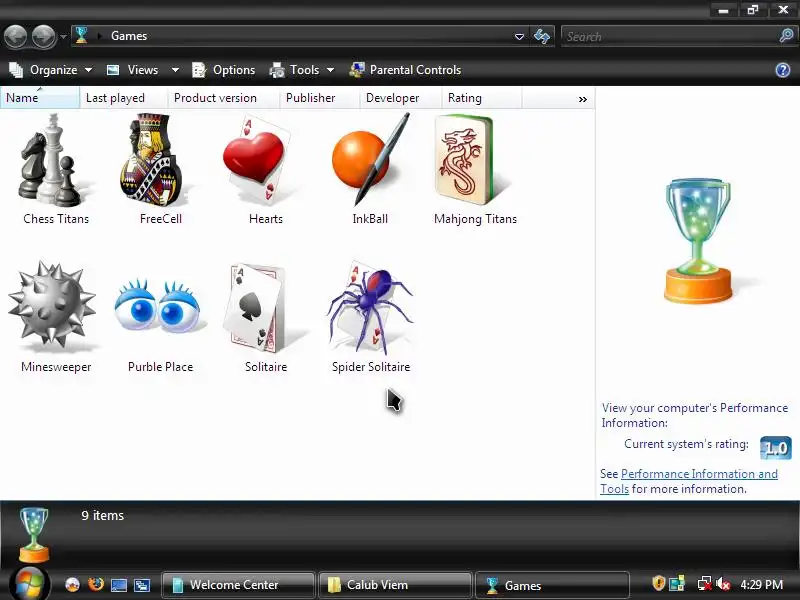Click the Purble Place label

click(x=161, y=367)
